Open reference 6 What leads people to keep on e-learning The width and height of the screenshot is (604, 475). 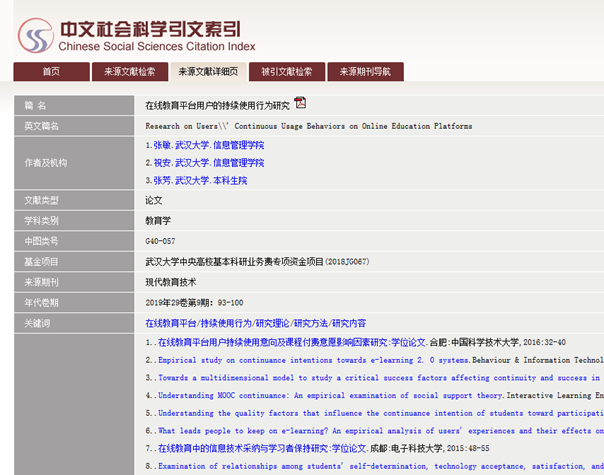pos(381,431)
